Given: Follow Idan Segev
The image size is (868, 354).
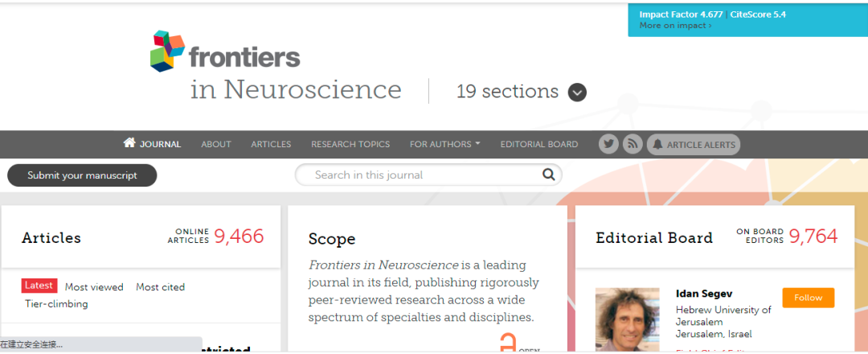Looking at the screenshot, I should click(808, 298).
